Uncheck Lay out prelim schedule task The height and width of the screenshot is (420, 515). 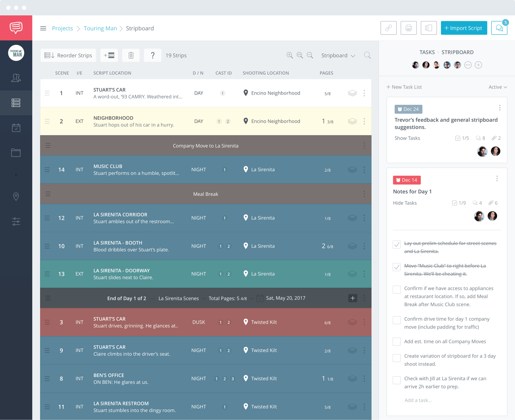click(397, 244)
